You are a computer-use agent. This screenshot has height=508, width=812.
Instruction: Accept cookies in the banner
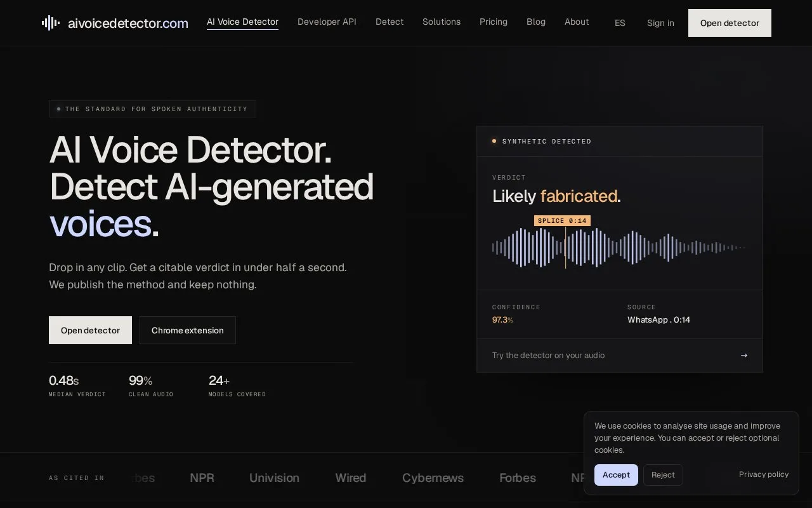(616, 475)
